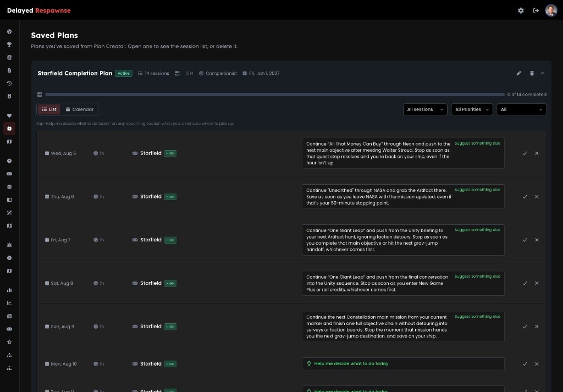Suggest something else for Thu, Aug 6
563x392 pixels.
pos(477,190)
